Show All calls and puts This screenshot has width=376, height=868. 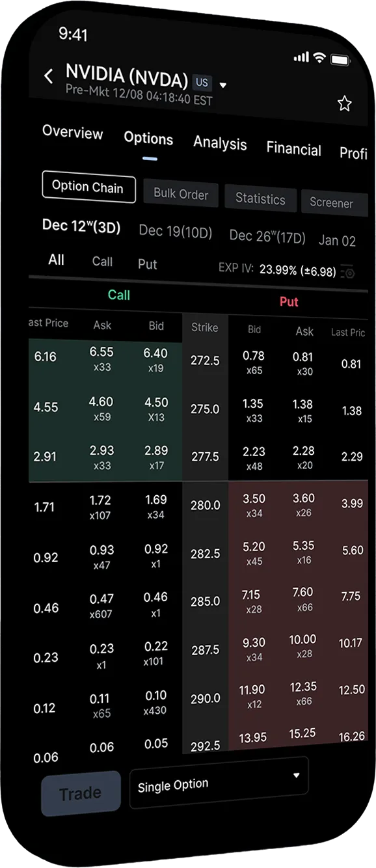(57, 260)
